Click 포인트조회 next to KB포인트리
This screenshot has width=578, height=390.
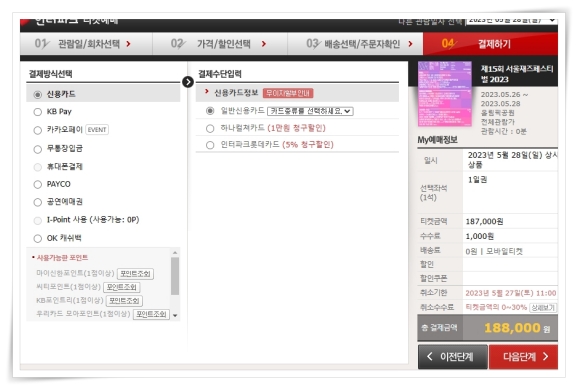[124, 301]
